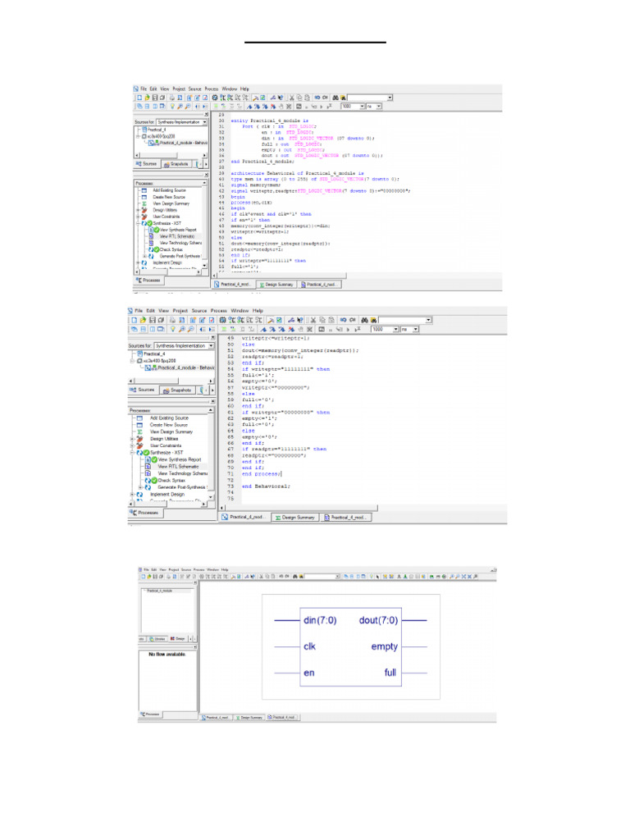This screenshot has height=840, width=630.
Task: Click Save disk icon in lines 49-75 code window
Action: point(152,320)
